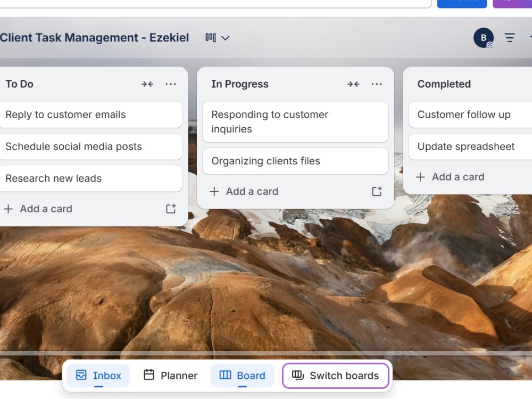Open In Progress list actions menu
Viewport: 532px width, 399px height.
[377, 84]
